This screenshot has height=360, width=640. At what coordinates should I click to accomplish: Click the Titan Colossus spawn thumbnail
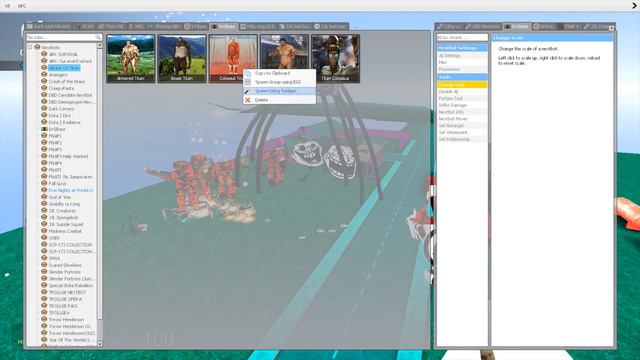336,58
